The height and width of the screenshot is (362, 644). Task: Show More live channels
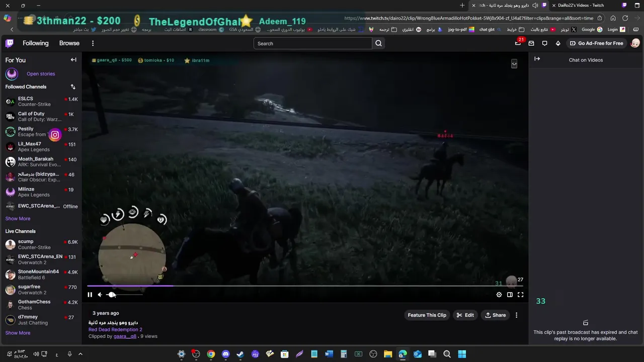point(18,333)
